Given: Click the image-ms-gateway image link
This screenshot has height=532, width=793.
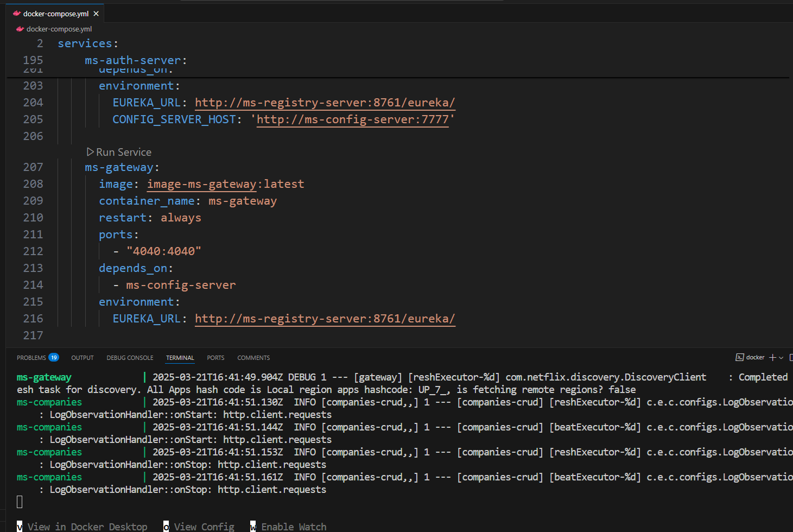Looking at the screenshot, I should tap(201, 184).
